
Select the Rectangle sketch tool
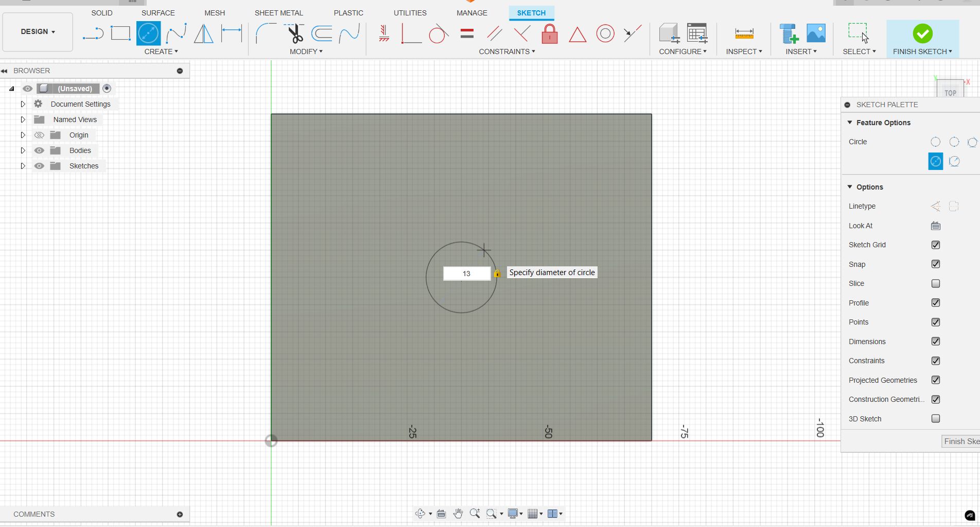tap(120, 33)
